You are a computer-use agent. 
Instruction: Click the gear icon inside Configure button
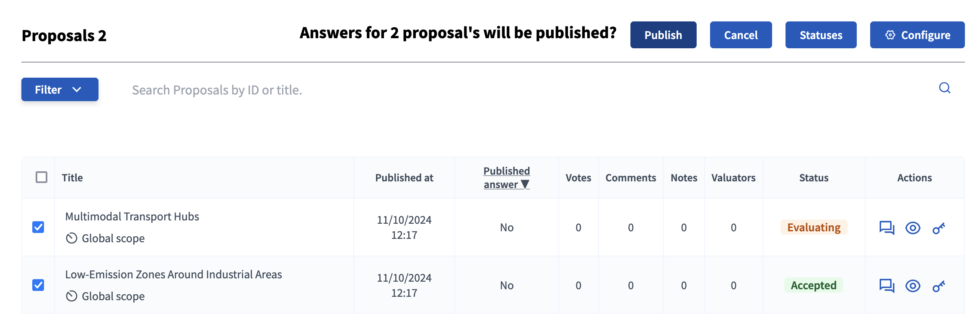click(x=891, y=35)
